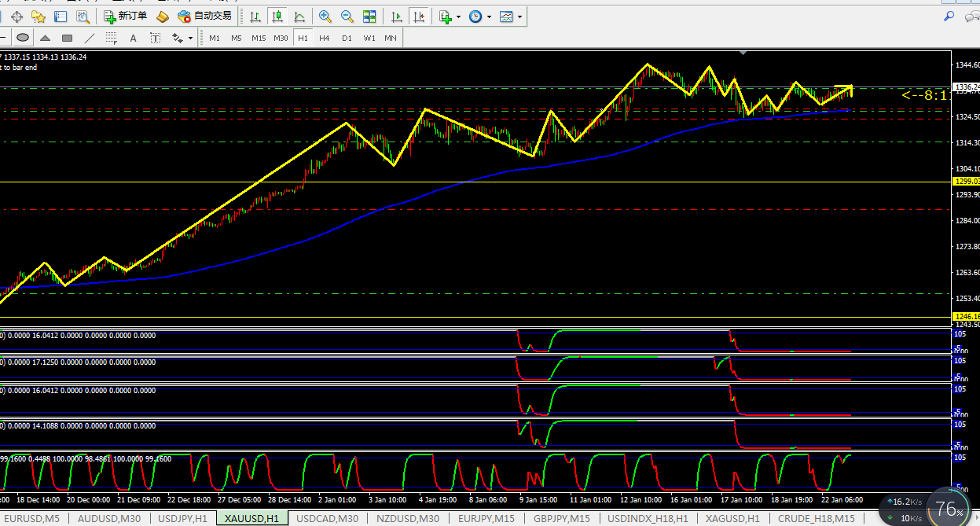The width and height of the screenshot is (980, 526).
Task: Zoom out of the chart
Action: (x=347, y=17)
